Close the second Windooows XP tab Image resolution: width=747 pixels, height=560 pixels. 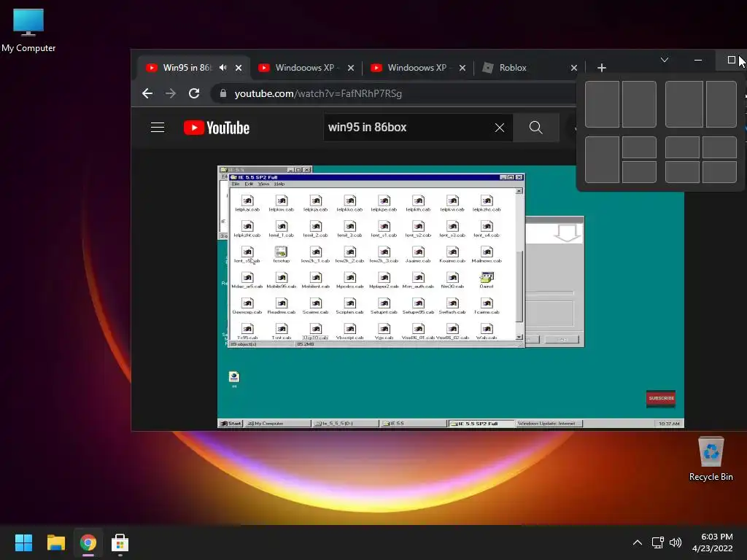pyautogui.click(x=462, y=68)
